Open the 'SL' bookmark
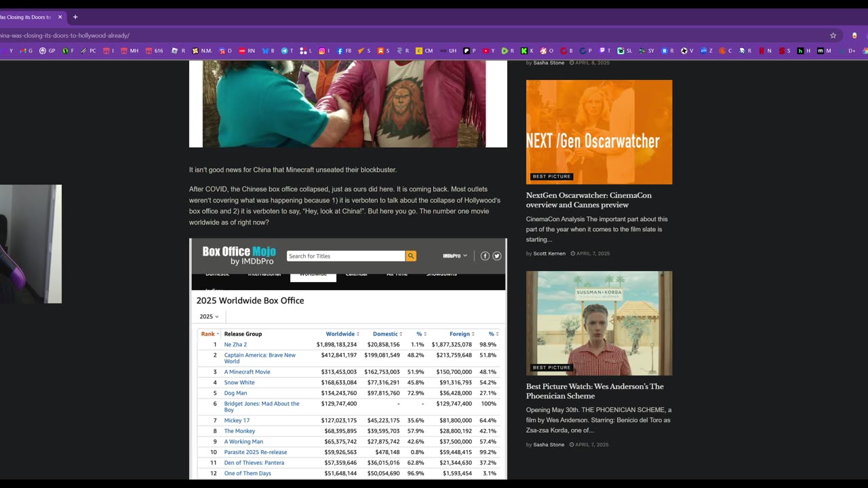Image resolution: width=868 pixels, height=488 pixels. tap(625, 51)
